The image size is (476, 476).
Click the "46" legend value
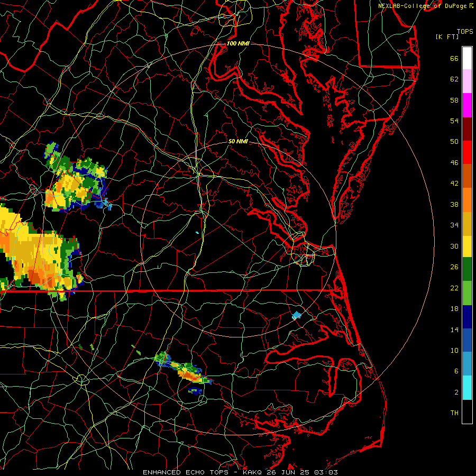point(454,163)
